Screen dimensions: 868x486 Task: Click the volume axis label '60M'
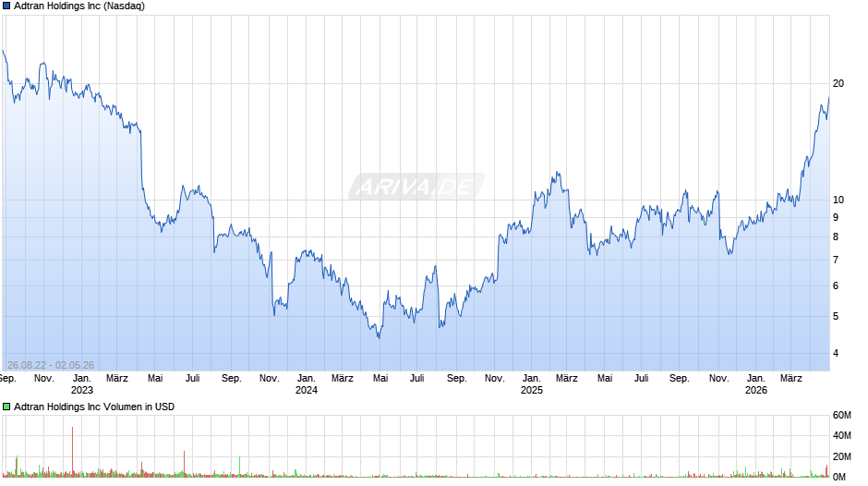coord(841,416)
